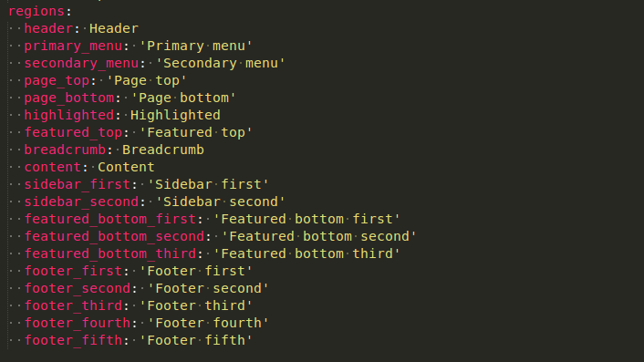This screenshot has height=362, width=644.
Task: Place cursor on 'header' key
Action: pos(48,28)
